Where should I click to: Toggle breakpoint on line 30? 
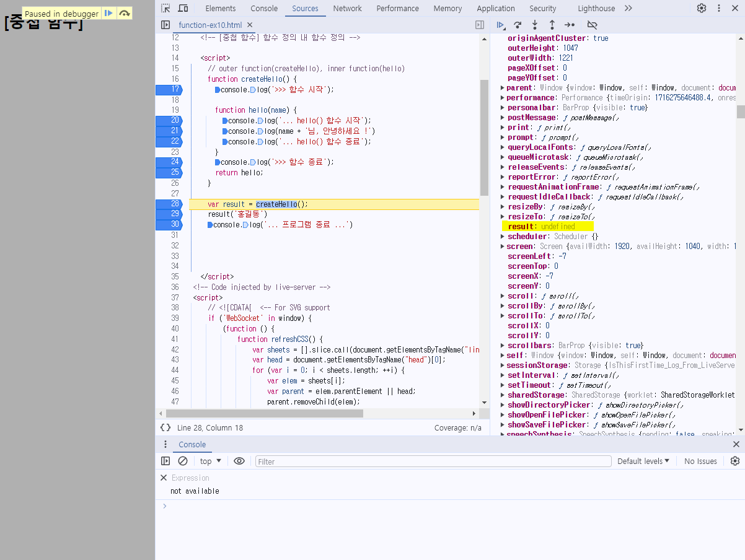pyautogui.click(x=169, y=224)
